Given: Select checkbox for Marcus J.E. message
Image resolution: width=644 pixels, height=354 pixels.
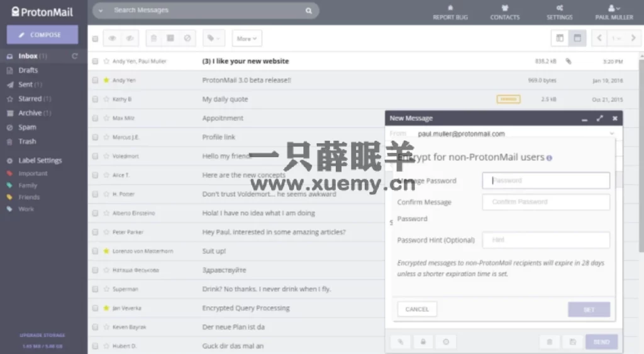Looking at the screenshot, I should (x=96, y=137).
